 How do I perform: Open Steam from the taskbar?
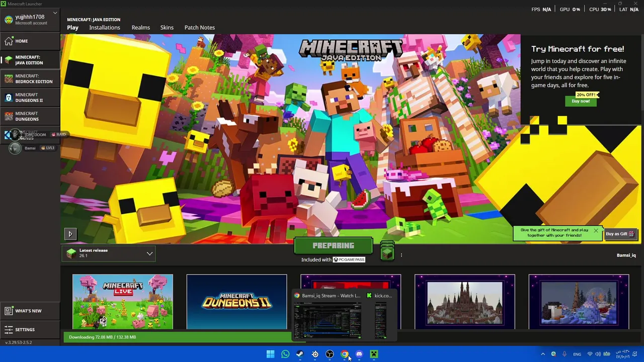[300, 354]
